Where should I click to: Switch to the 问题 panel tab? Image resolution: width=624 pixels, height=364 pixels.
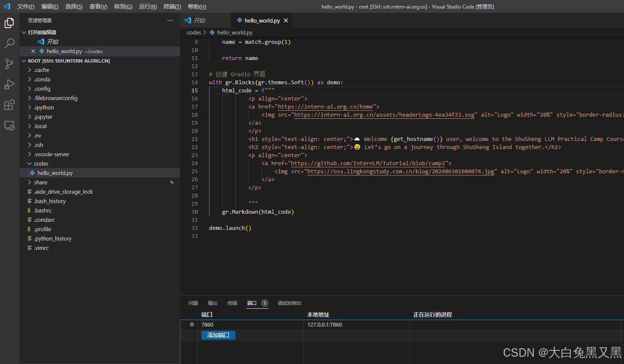click(193, 303)
